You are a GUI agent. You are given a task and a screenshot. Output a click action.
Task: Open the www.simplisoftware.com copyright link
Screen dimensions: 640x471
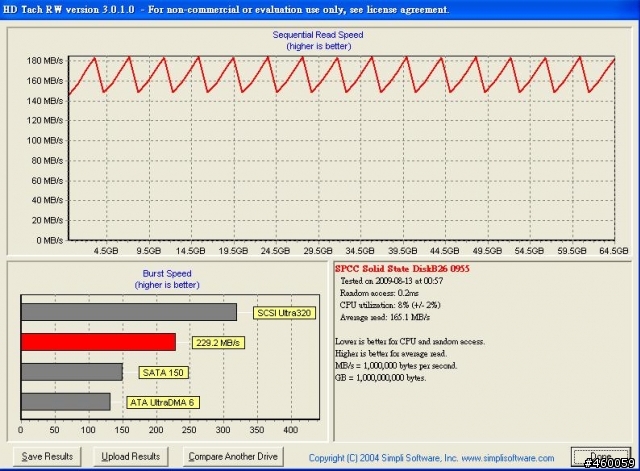click(x=508, y=458)
